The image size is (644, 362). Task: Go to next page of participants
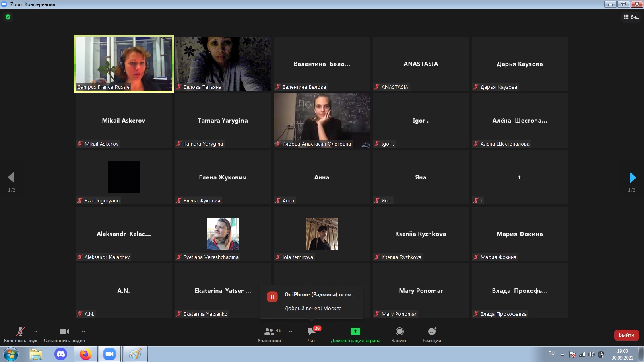(x=632, y=177)
